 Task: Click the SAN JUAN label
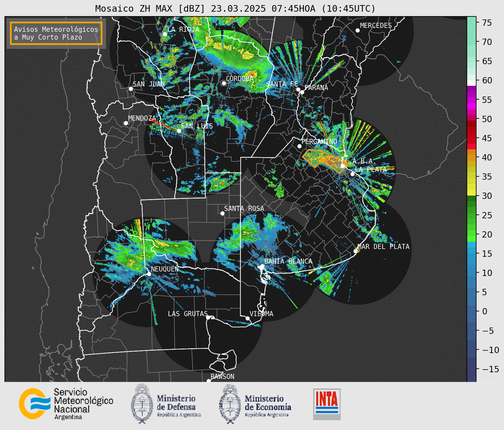coord(149,84)
